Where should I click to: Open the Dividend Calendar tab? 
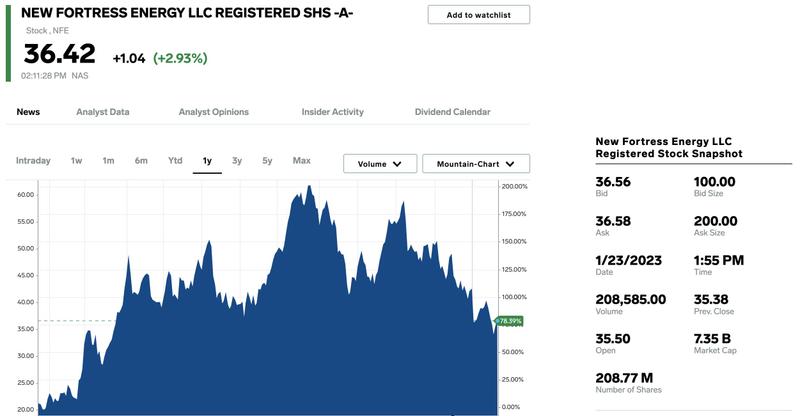pyautogui.click(x=453, y=112)
